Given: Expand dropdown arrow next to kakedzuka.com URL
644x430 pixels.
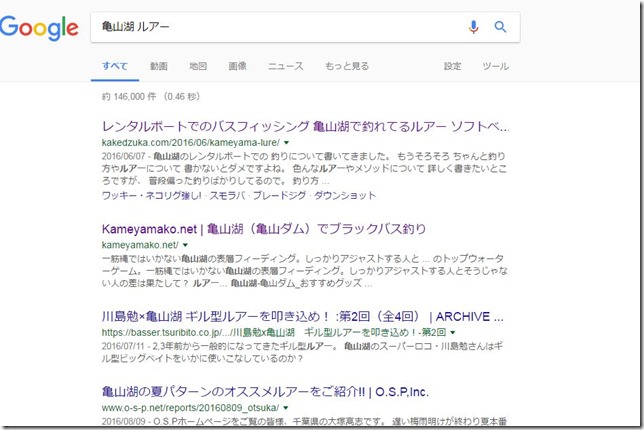Looking at the screenshot, I should pyautogui.click(x=286, y=143).
